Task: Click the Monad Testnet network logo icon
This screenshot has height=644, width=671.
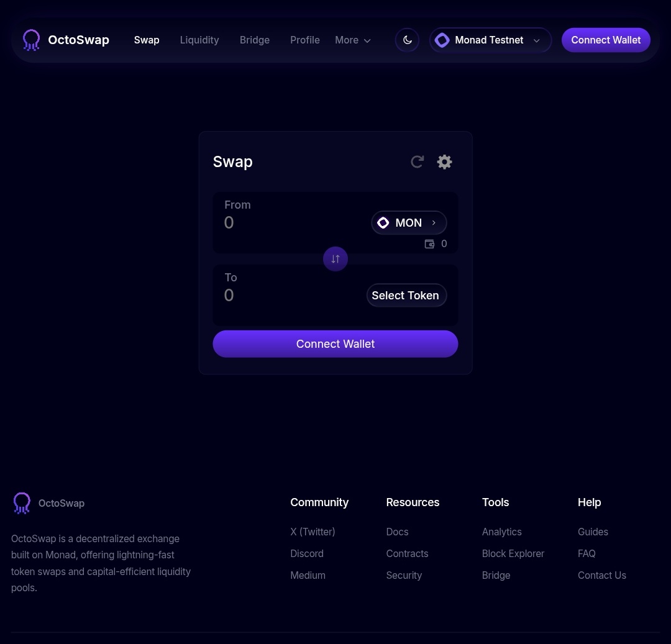Action: coord(442,40)
